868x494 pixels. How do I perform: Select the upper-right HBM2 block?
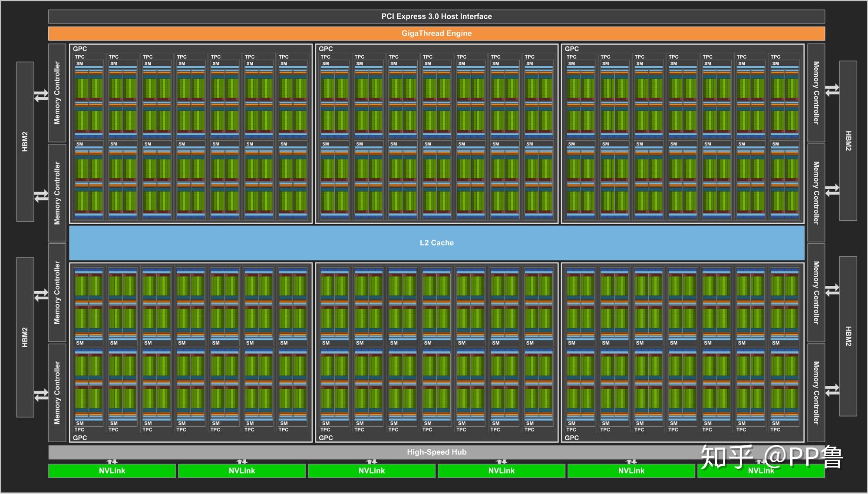[848, 141]
